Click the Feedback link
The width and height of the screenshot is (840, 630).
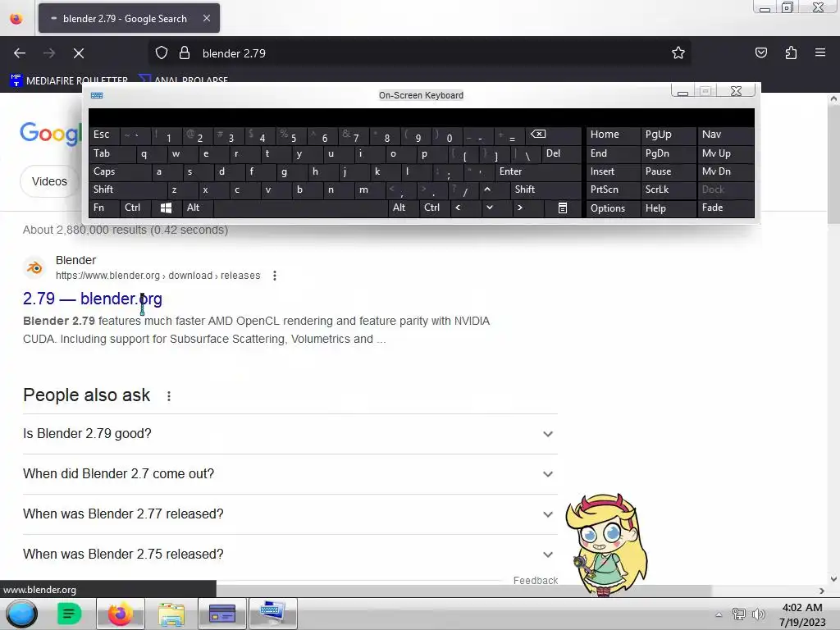pos(536,580)
